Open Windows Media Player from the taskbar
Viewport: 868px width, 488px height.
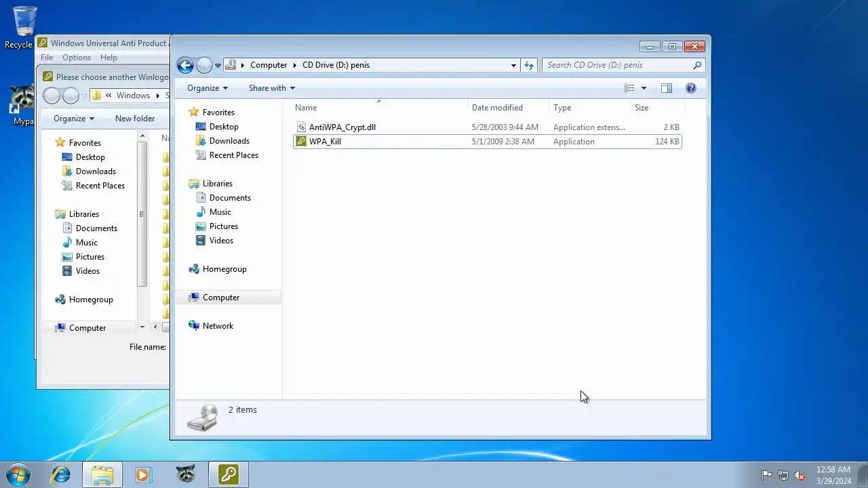[143, 474]
